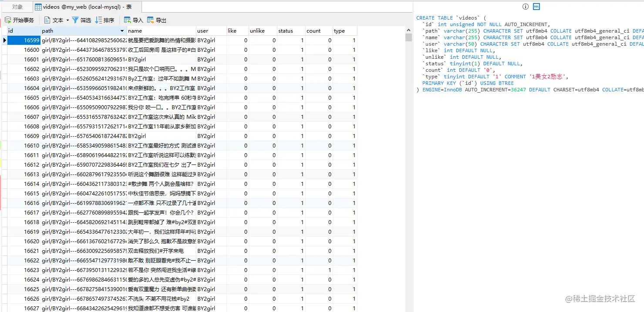Screen dimensions: 644x312
Task: Click the count cell in row 16623
Action: (319, 270)
